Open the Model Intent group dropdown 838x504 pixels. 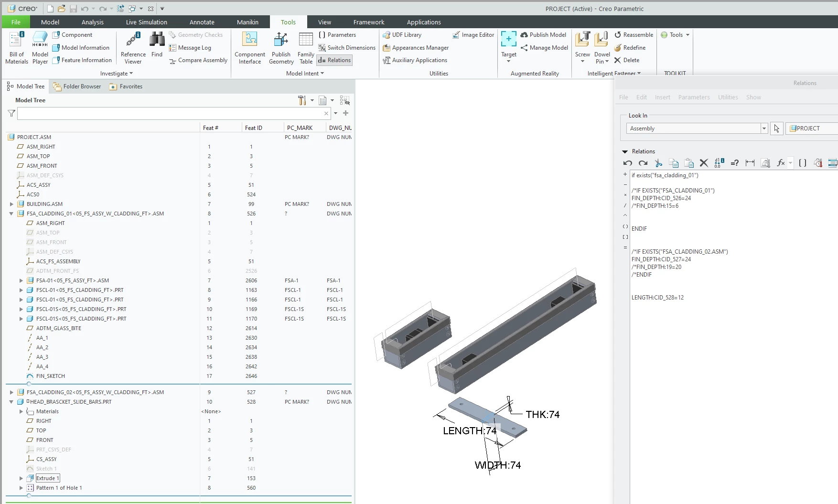click(305, 74)
